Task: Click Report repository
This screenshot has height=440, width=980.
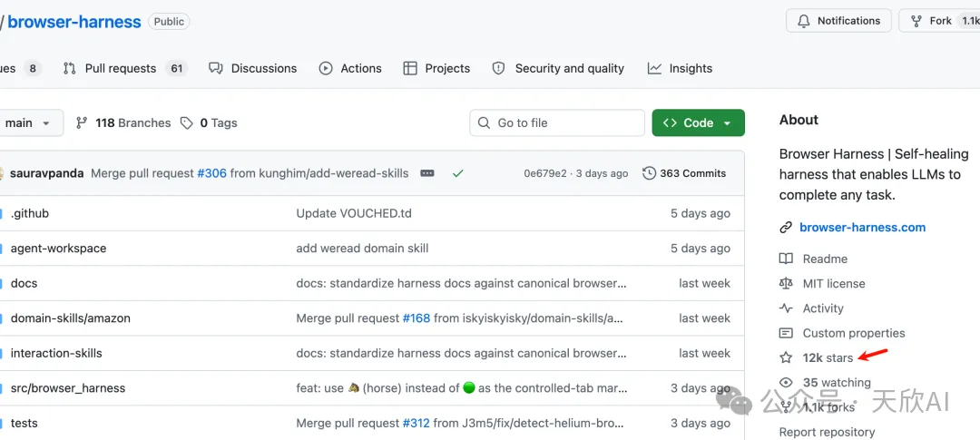Action: pyautogui.click(x=827, y=432)
